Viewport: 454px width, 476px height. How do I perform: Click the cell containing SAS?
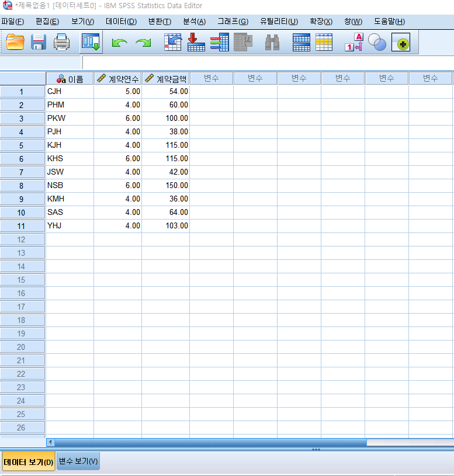click(70, 212)
